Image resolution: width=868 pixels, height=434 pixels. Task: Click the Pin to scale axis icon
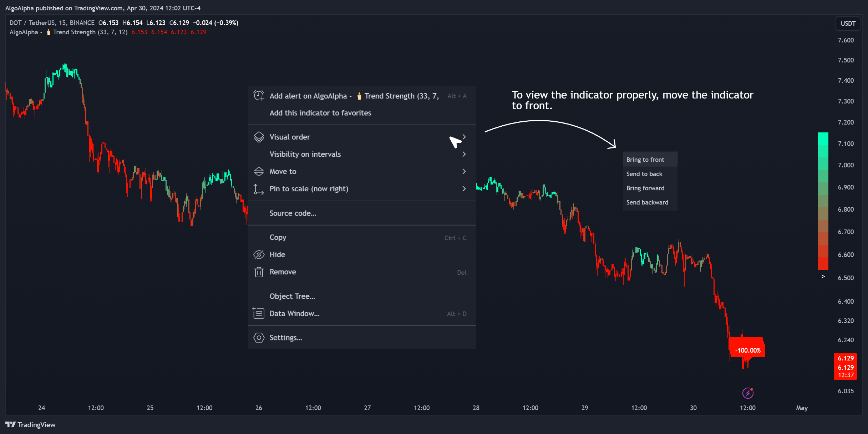click(x=259, y=189)
